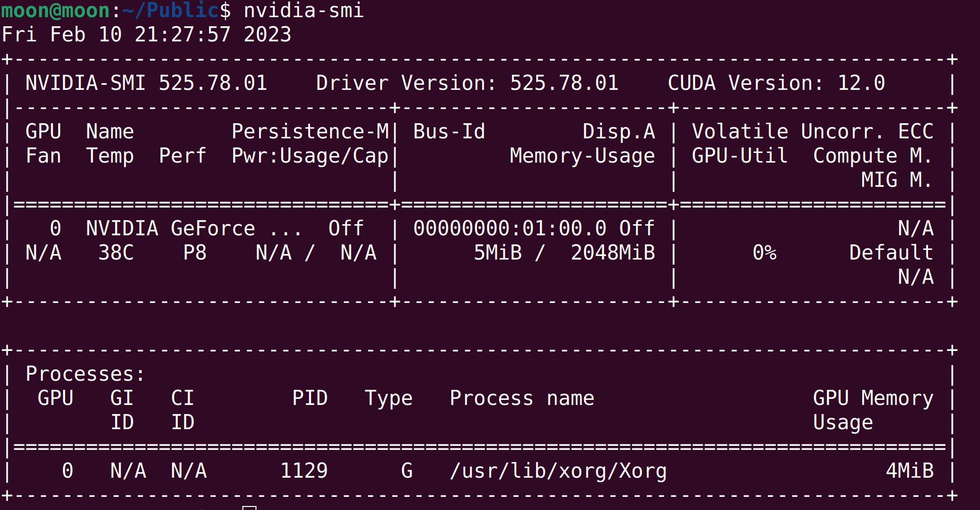Click the performance state "P8"
The width and height of the screenshot is (980, 510).
pos(195,252)
